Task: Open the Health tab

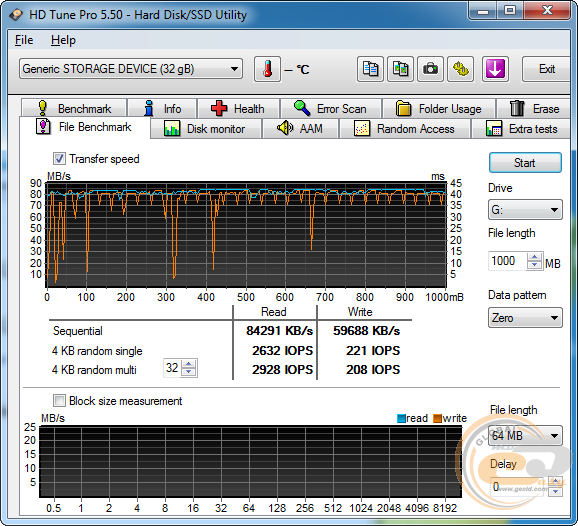Action: 238,109
